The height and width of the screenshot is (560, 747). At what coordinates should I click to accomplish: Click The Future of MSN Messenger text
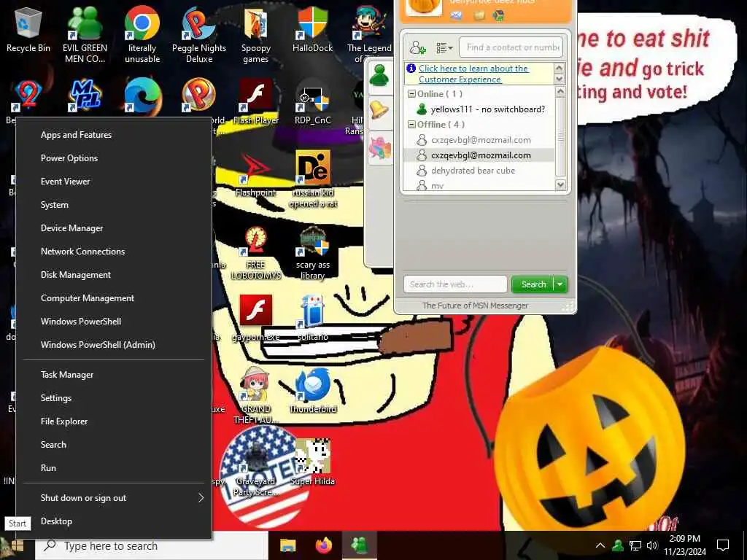pos(475,306)
